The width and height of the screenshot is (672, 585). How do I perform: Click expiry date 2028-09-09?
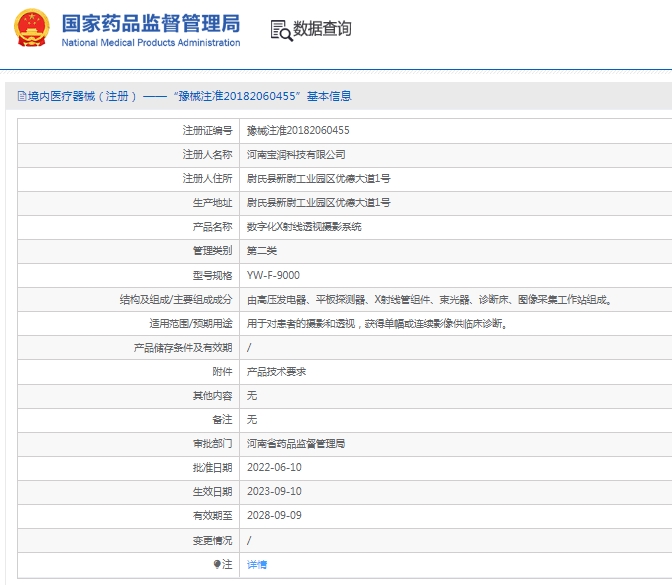274,516
